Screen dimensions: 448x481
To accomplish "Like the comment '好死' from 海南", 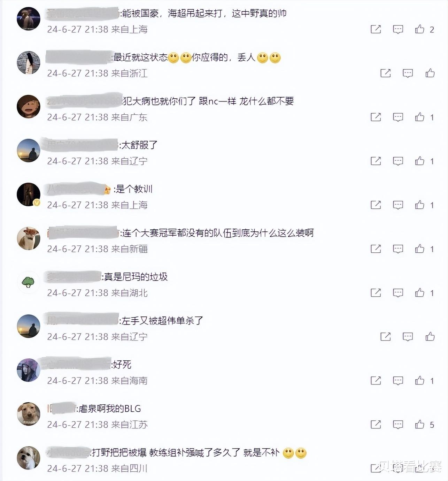I will click(420, 381).
